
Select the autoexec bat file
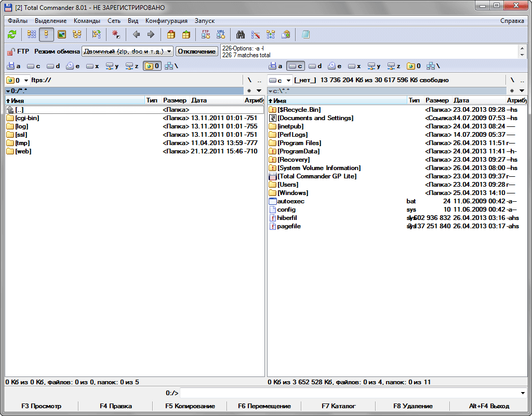coord(397,201)
